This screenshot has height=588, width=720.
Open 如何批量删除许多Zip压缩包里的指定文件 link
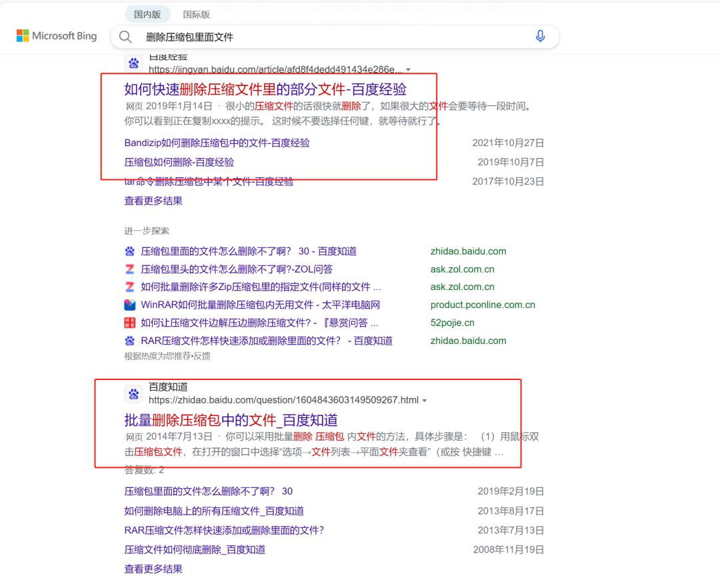[x=261, y=287]
